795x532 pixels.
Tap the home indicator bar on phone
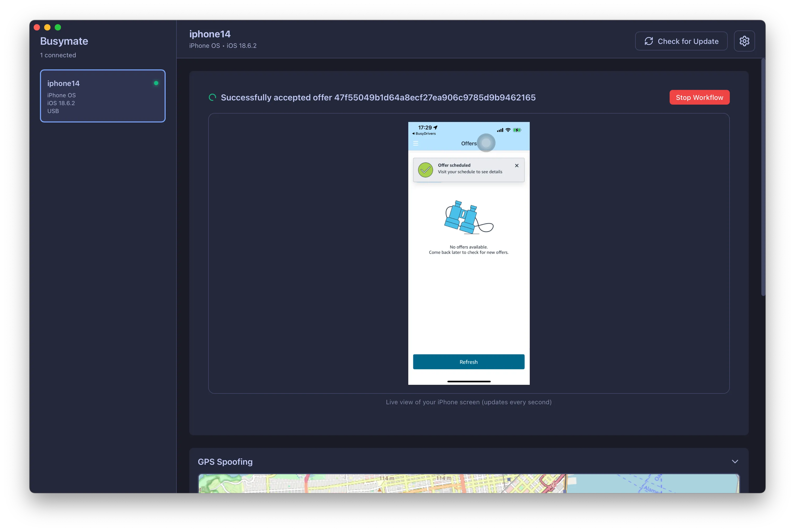(468, 381)
